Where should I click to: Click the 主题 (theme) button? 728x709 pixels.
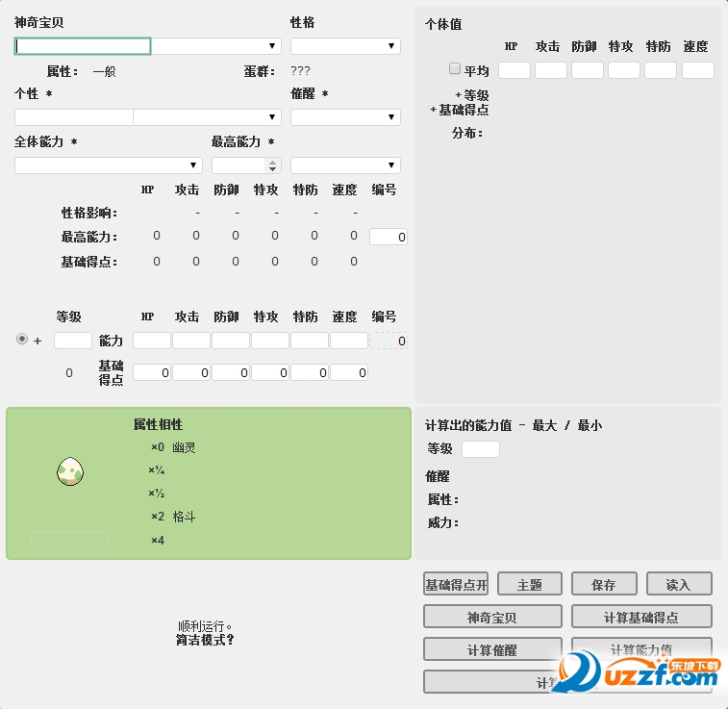click(530, 584)
